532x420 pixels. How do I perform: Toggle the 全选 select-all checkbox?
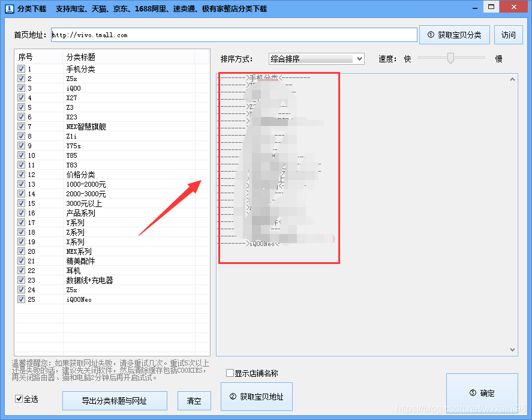tap(19, 399)
